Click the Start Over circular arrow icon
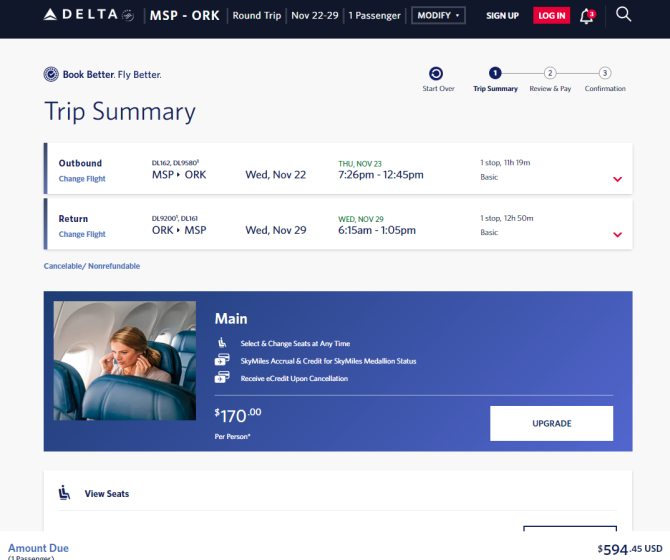670x560 pixels. (436, 73)
